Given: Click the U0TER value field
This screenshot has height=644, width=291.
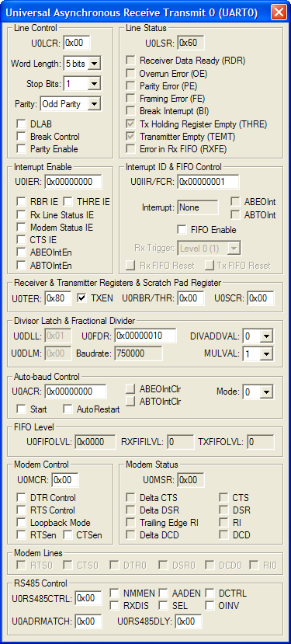Looking at the screenshot, I should (58, 298).
